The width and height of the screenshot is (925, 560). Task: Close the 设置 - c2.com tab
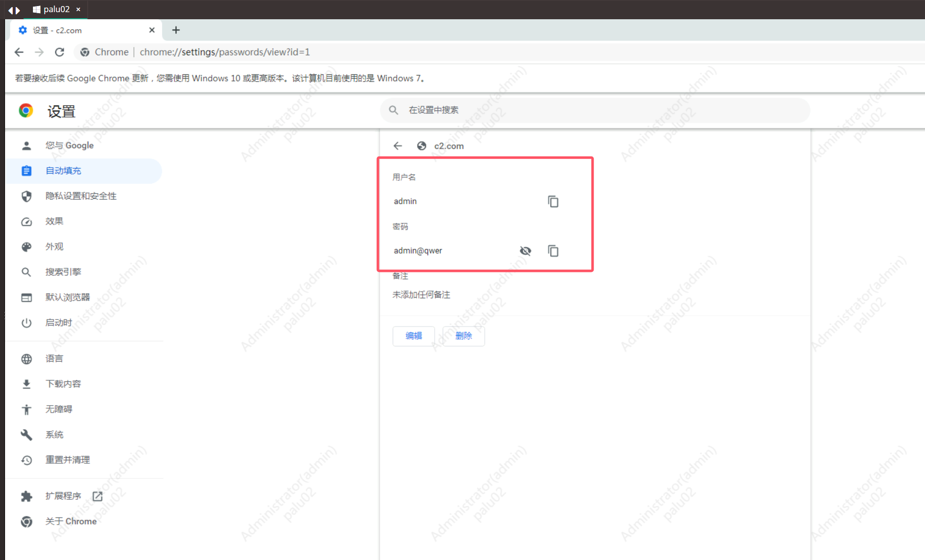[151, 30]
